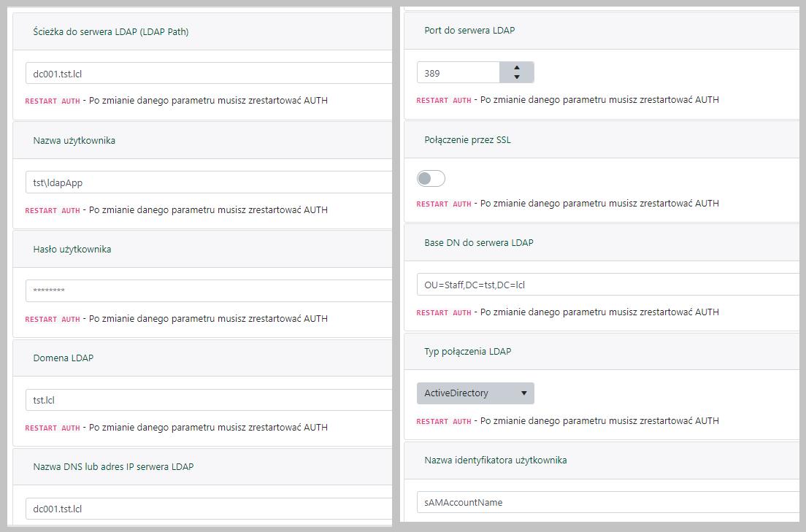Screen dimensions: 806x532
Task: Click the sAMAccountName identifier input
Action: pyautogui.click(x=606, y=502)
